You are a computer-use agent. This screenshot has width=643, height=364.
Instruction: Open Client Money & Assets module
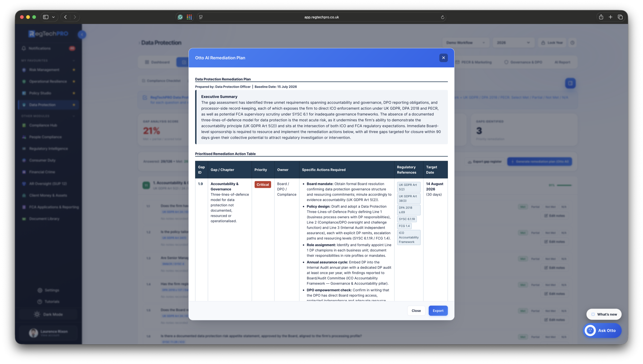[48, 195]
